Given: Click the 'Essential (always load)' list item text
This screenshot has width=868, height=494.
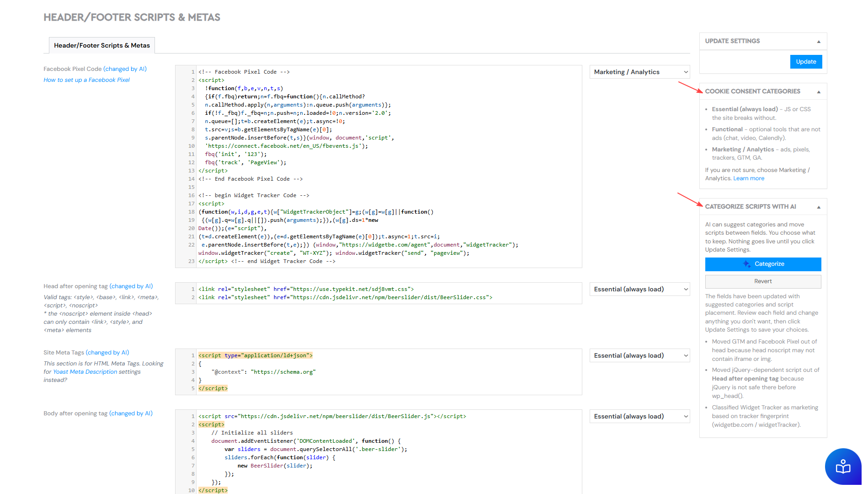Looking at the screenshot, I should (x=766, y=113).
